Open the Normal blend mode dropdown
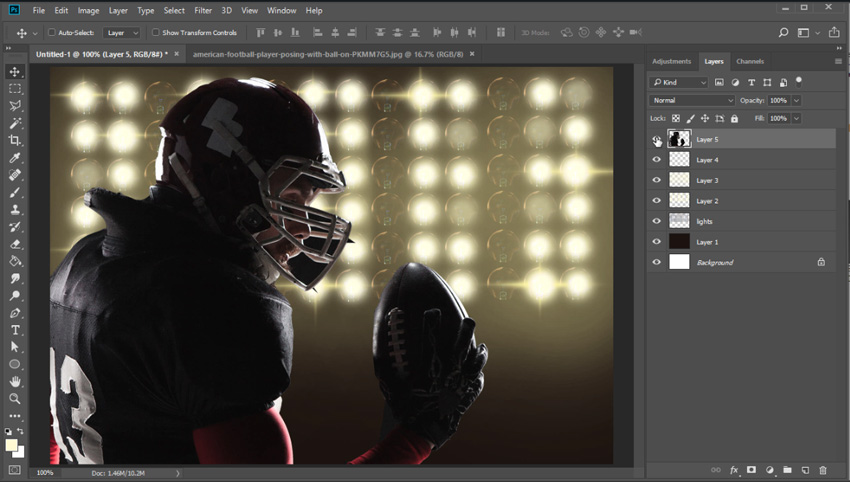The width and height of the screenshot is (850, 482). (692, 101)
